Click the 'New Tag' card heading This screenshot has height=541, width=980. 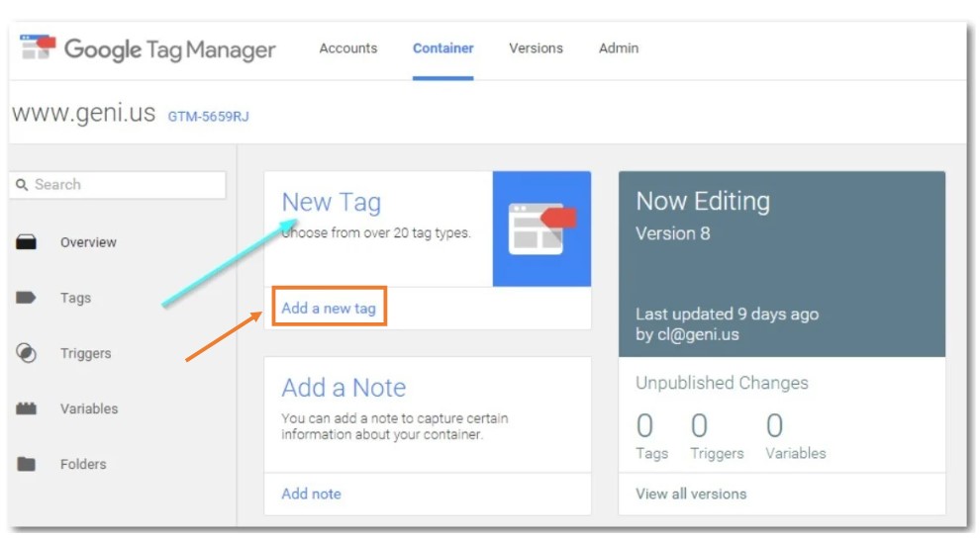pyautogui.click(x=332, y=203)
